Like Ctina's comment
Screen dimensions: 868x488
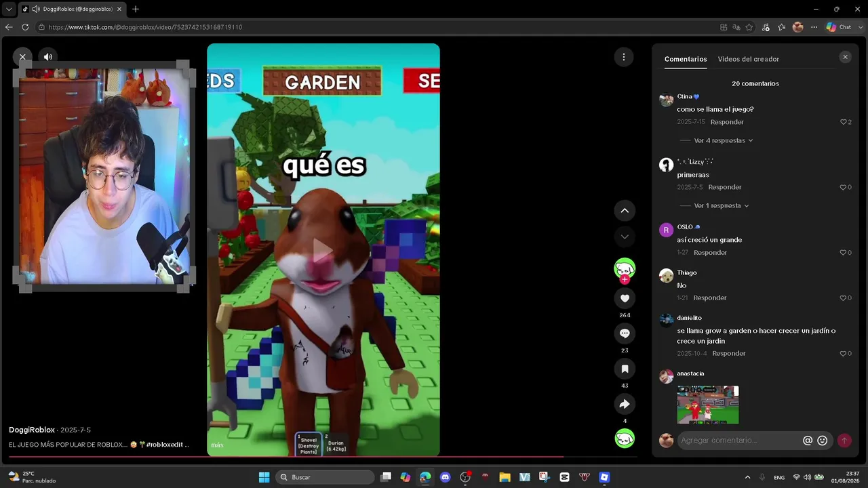tap(844, 122)
